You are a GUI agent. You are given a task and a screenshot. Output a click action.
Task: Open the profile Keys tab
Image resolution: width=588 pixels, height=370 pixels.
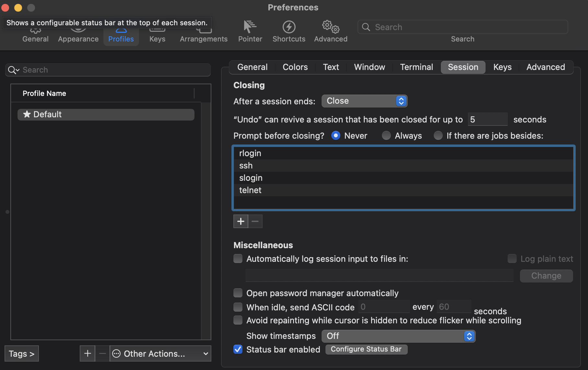pyautogui.click(x=502, y=67)
